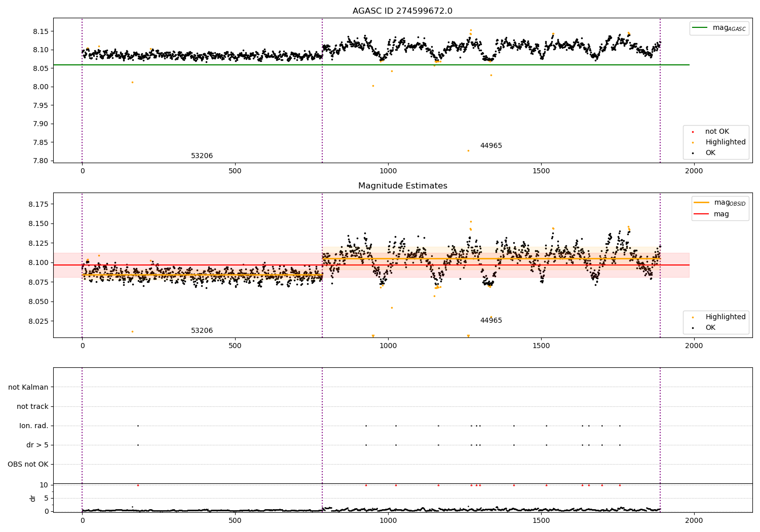Viewport: 760px width, 532px height.
Task: Click the 8.15 tick on top plot y-axis
Action: tap(41, 31)
